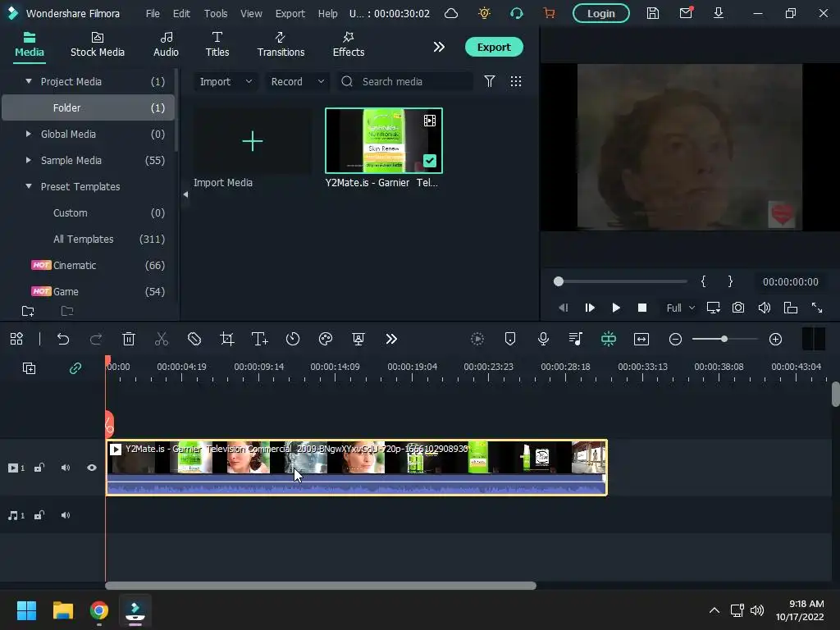Viewport: 840px width, 630px height.
Task: Click the Login button
Action: pos(601,13)
